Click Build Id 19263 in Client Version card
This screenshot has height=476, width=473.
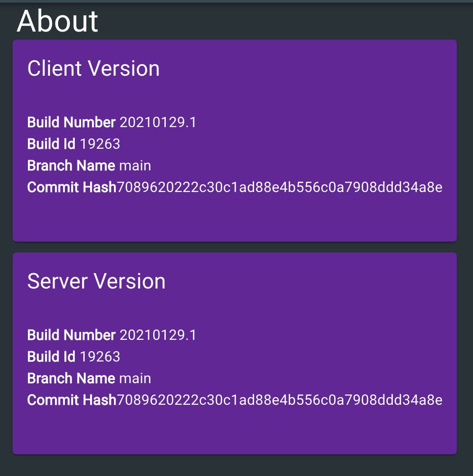tap(74, 144)
